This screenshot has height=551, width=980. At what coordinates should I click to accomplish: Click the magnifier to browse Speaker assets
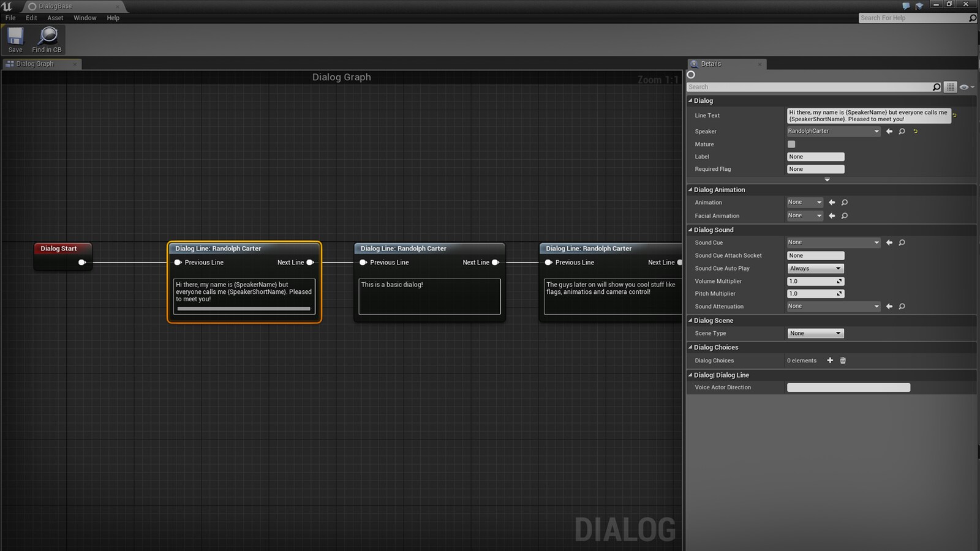(x=902, y=131)
